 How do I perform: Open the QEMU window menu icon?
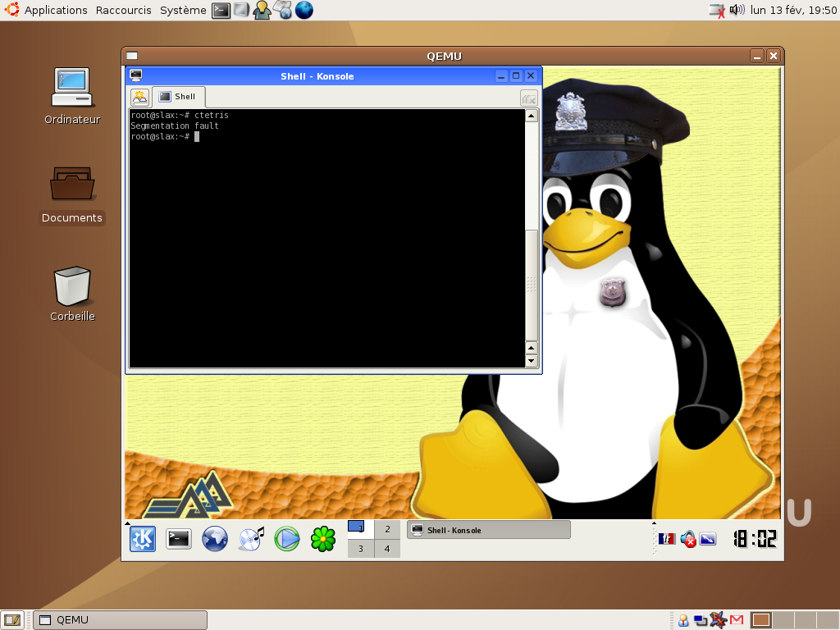pyautogui.click(x=132, y=56)
